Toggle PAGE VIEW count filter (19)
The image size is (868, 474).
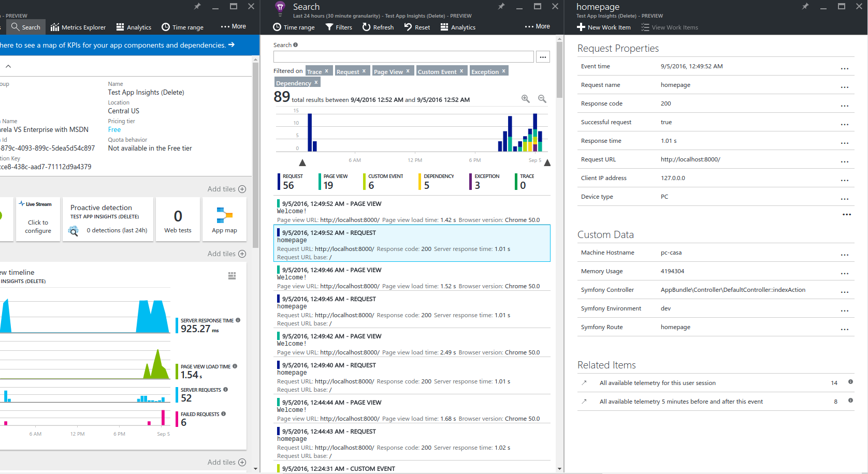click(334, 182)
